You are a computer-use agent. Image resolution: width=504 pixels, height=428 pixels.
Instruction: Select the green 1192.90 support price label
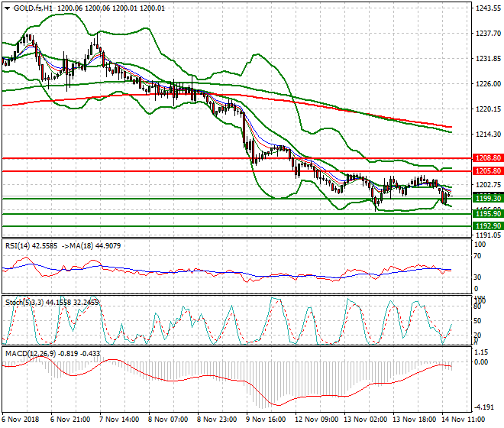click(x=488, y=226)
